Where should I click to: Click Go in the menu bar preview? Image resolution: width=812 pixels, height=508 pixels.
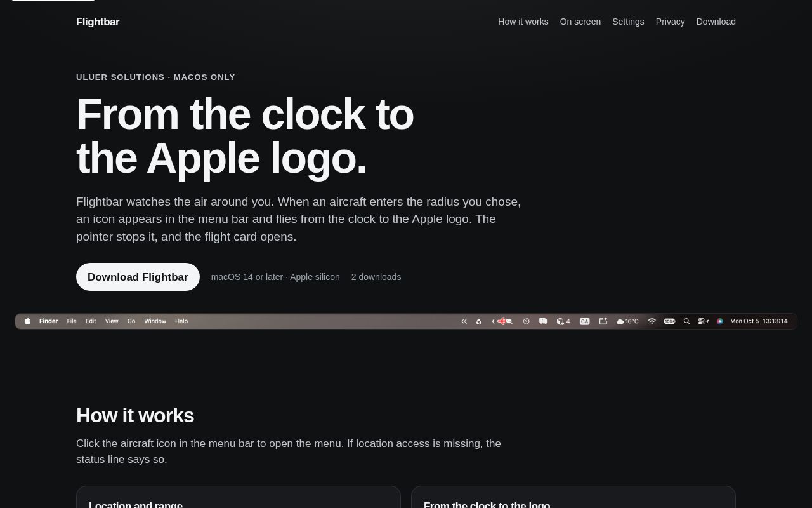[131, 321]
